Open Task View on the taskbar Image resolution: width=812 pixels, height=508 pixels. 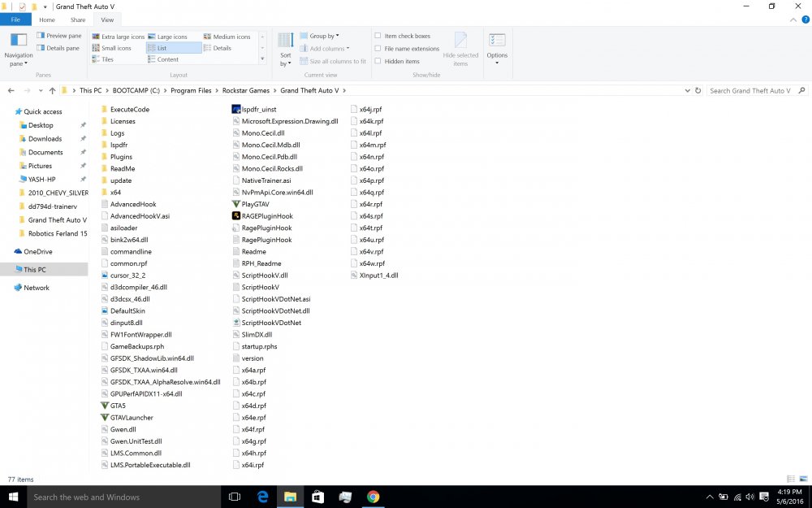coord(235,497)
